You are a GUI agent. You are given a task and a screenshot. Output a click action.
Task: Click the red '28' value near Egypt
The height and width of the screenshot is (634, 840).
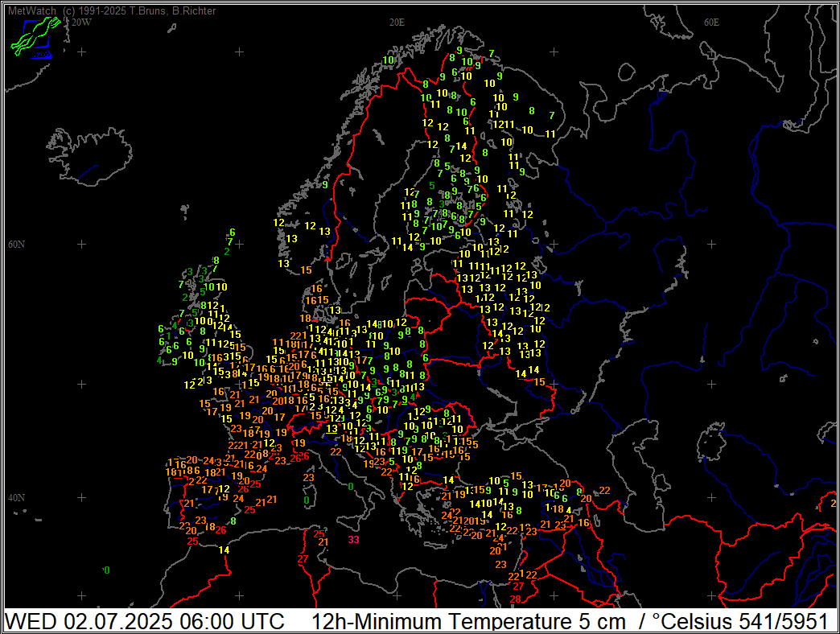coord(516,599)
